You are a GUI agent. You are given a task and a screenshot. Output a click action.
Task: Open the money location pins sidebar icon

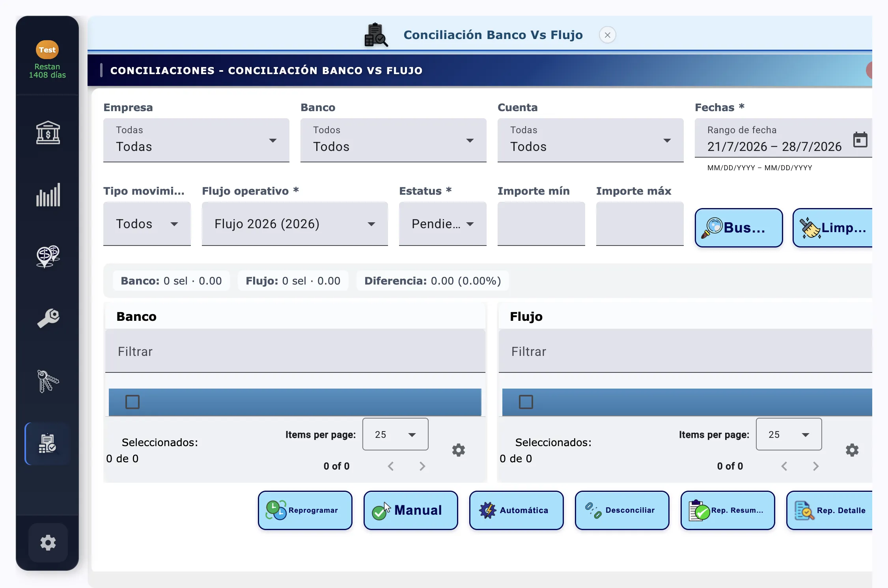[48, 257]
